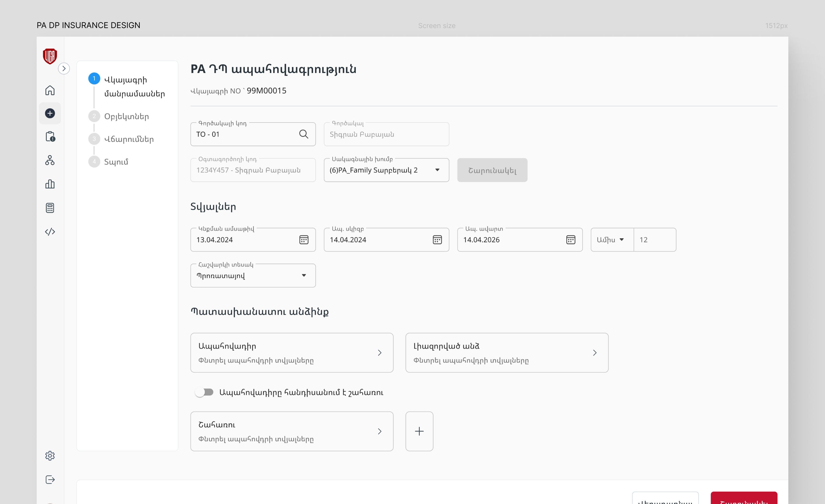Click the plus circle sidebar icon
The height and width of the screenshot is (504, 825).
(x=50, y=113)
